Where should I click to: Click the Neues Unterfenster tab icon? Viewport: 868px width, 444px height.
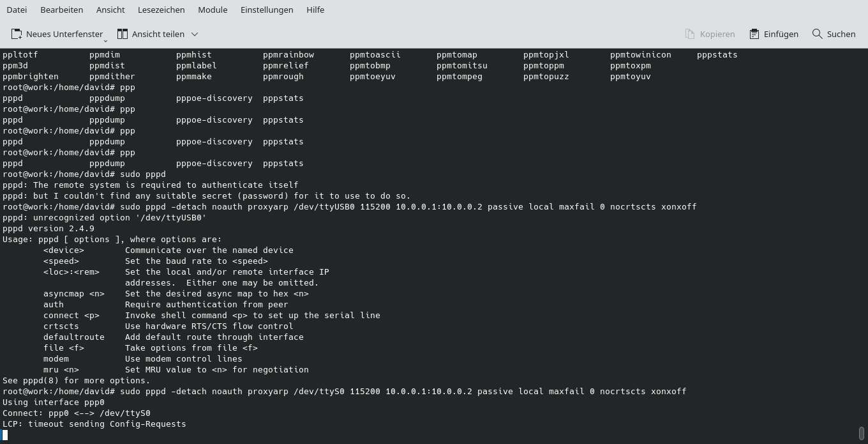click(15, 34)
